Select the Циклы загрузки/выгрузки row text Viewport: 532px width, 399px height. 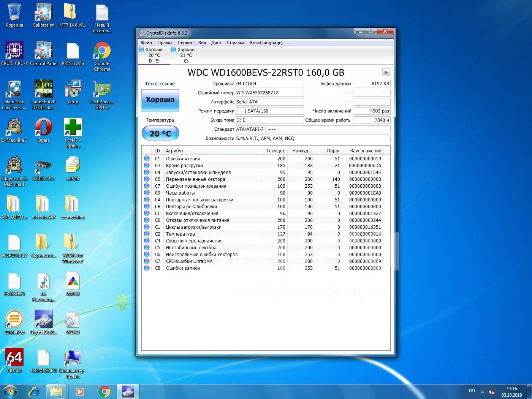pos(194,227)
